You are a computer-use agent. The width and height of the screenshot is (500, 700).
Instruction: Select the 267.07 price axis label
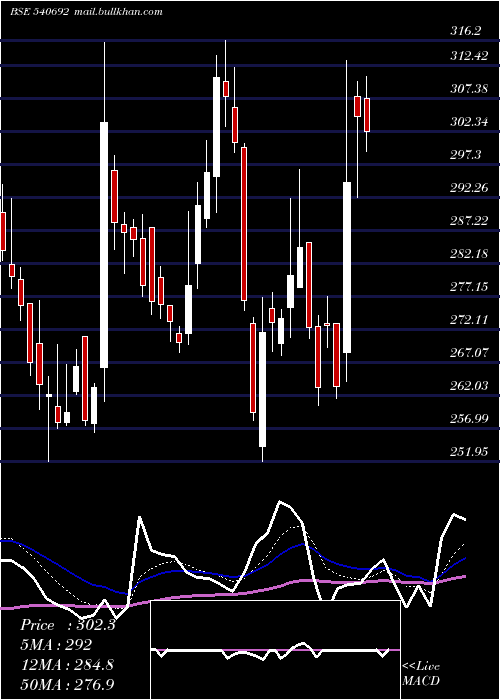469,353
